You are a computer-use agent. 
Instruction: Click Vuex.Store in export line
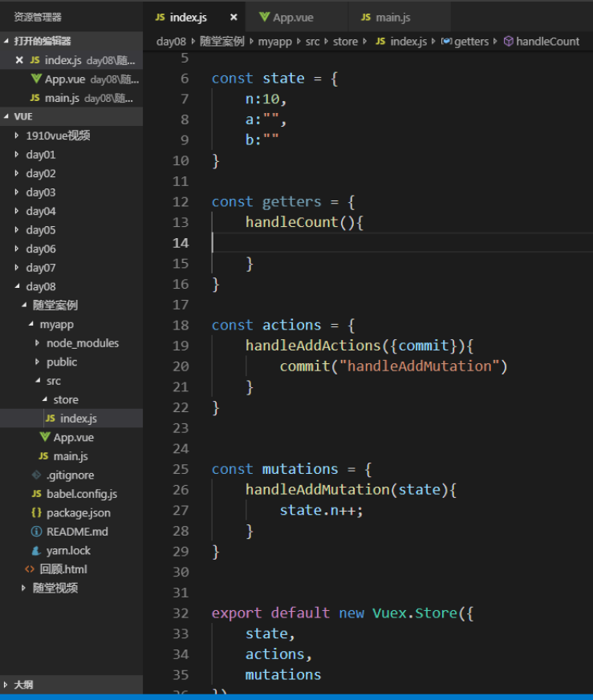click(415, 613)
